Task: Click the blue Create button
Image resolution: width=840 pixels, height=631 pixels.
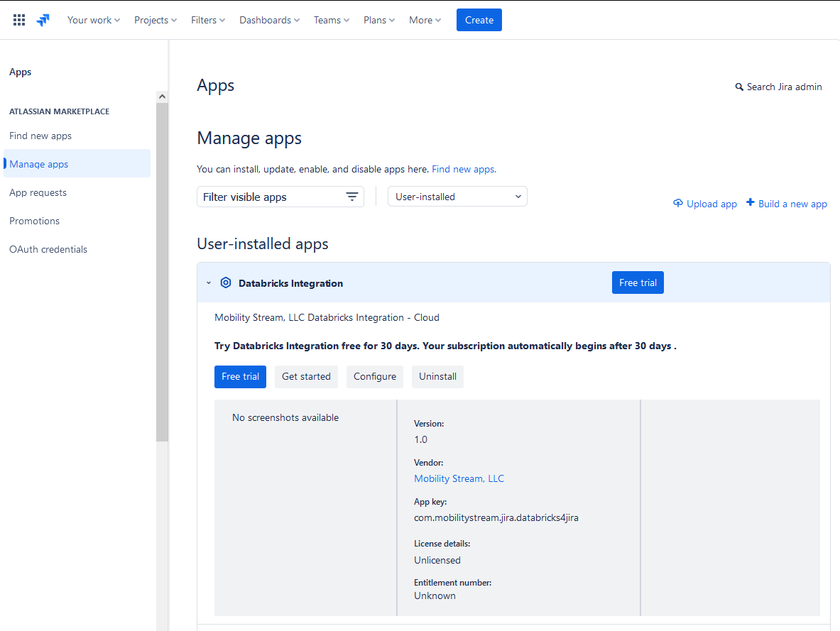Action: tap(479, 20)
